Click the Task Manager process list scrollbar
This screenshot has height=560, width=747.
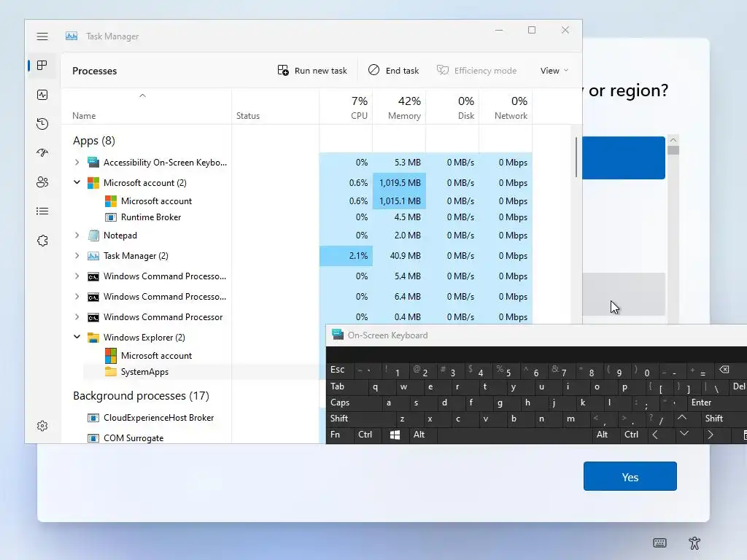576,157
